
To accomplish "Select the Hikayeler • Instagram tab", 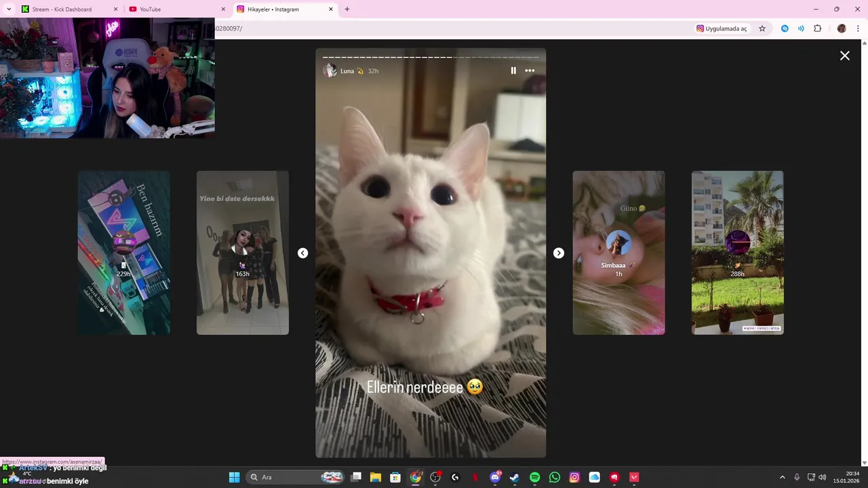I will point(285,9).
